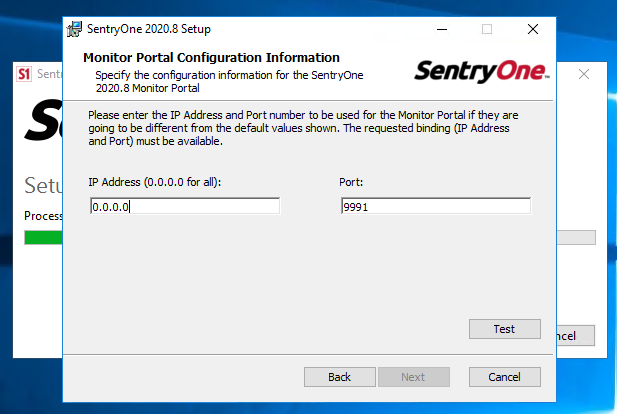Click the green progress bar in the background window

(43, 238)
